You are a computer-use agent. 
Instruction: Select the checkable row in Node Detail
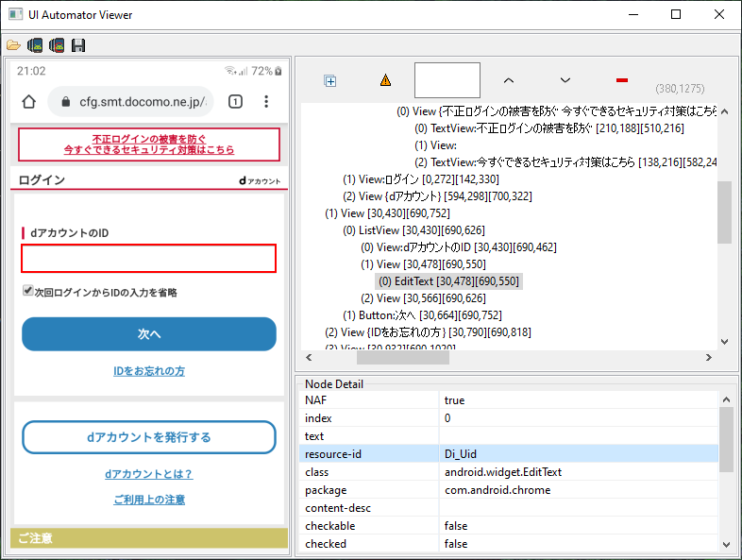tap(509, 526)
